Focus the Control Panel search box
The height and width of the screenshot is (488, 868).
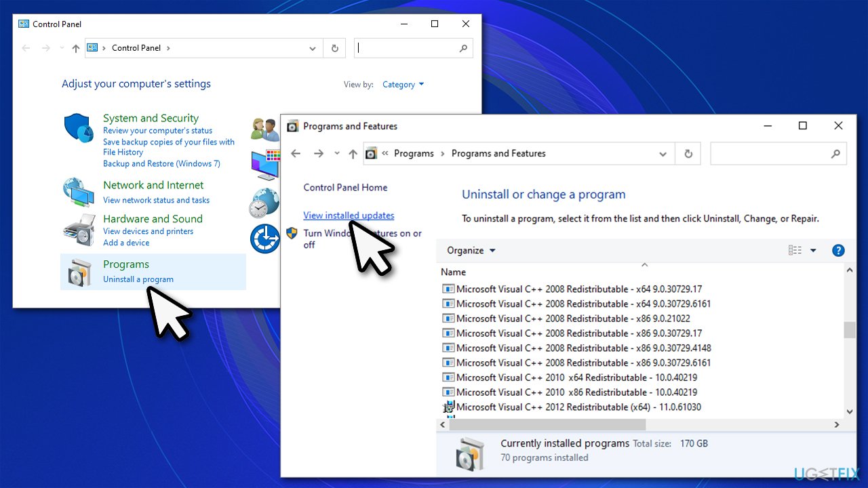(x=414, y=48)
